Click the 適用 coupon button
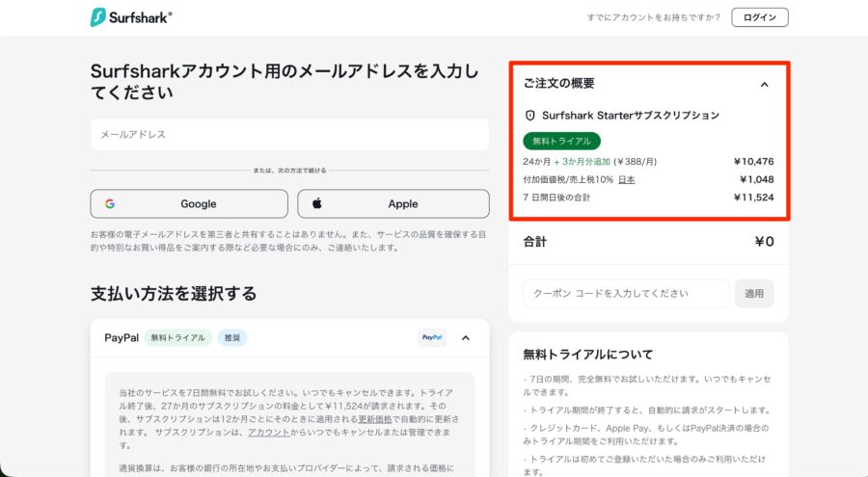Viewport: 868px width, 477px height. click(754, 293)
